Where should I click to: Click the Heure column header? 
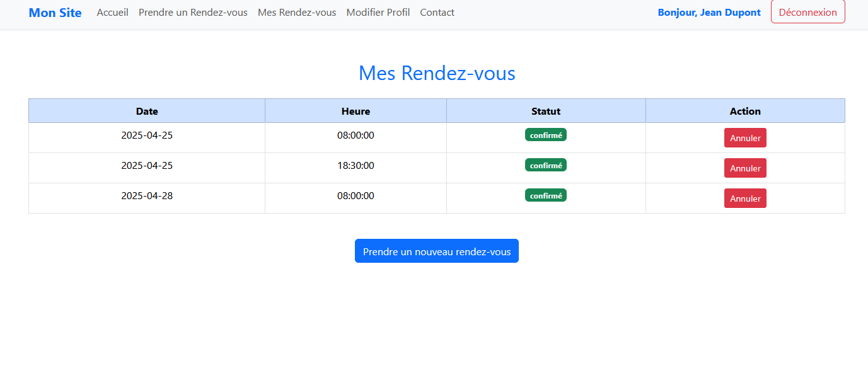pyautogui.click(x=356, y=111)
